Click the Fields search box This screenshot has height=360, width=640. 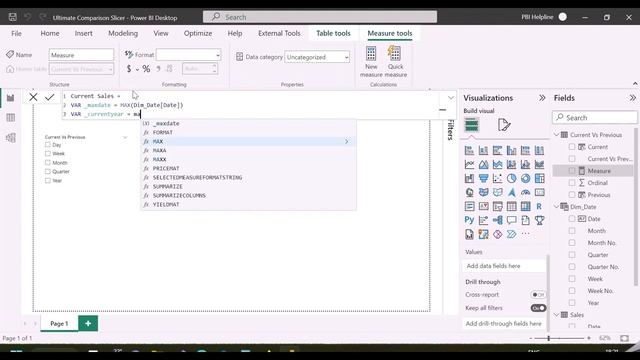point(595,118)
